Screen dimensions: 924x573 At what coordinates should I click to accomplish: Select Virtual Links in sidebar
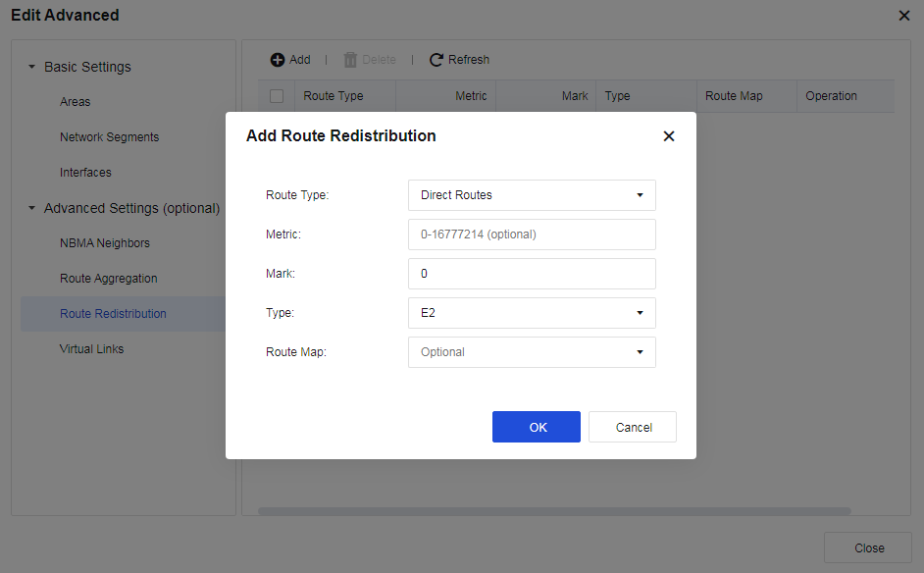(x=91, y=349)
